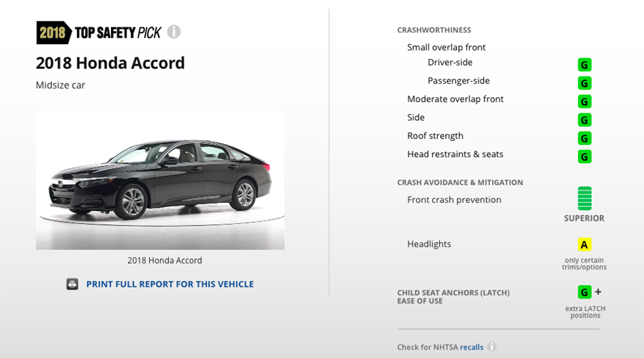Click the printer icon for full report
The height and width of the screenshot is (358, 644).
pos(72,284)
